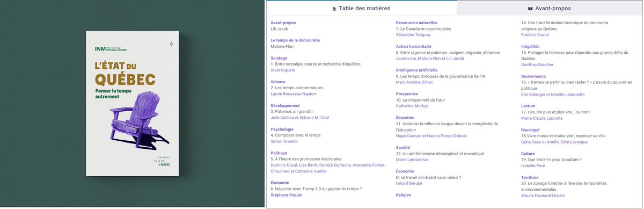Click the 'Sondage' section heading
This screenshot has width=644, height=209.
[279, 58]
